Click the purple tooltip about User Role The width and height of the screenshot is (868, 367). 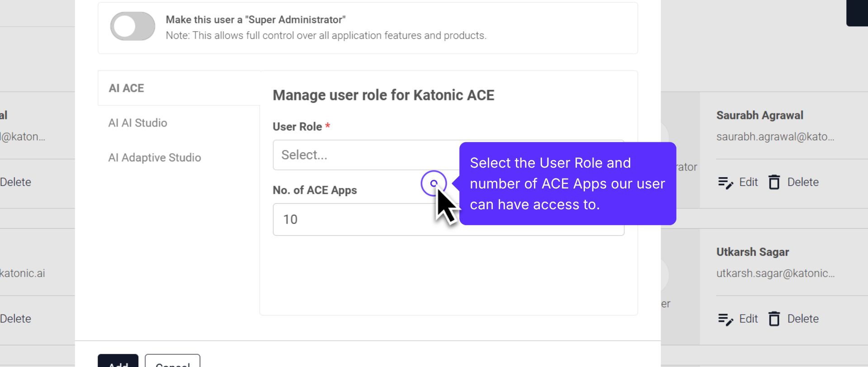point(567,184)
